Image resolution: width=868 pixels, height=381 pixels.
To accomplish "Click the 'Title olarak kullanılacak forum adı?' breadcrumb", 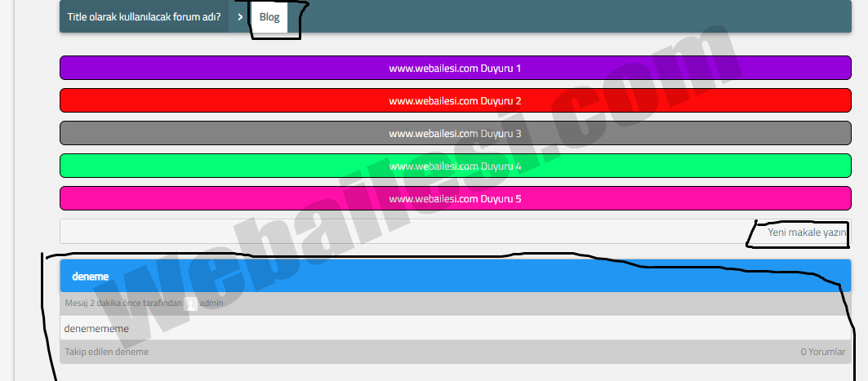I will tap(144, 16).
